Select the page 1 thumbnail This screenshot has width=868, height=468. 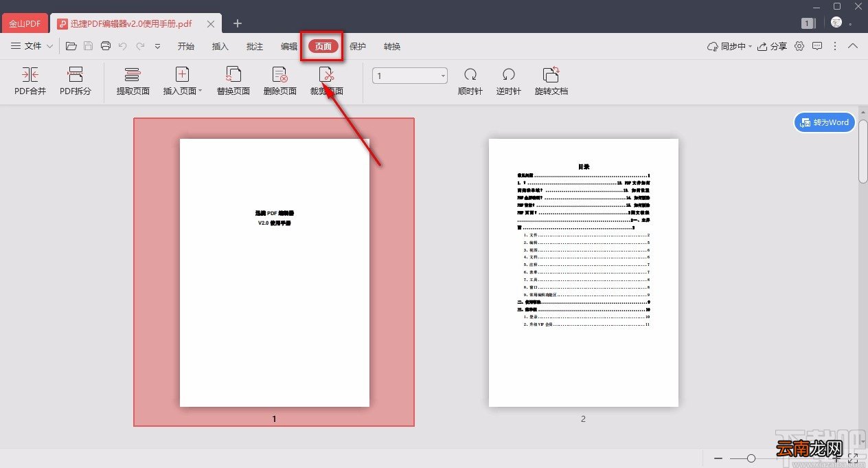click(x=274, y=272)
